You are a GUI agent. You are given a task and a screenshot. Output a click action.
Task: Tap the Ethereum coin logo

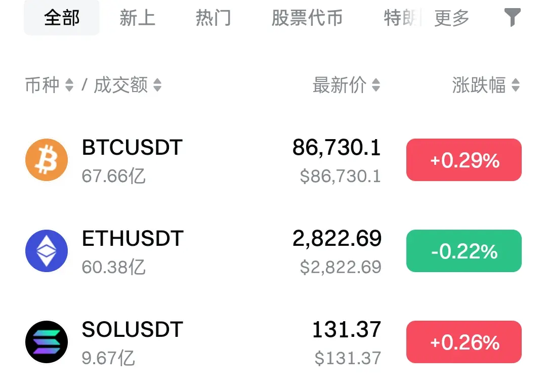pos(47,251)
